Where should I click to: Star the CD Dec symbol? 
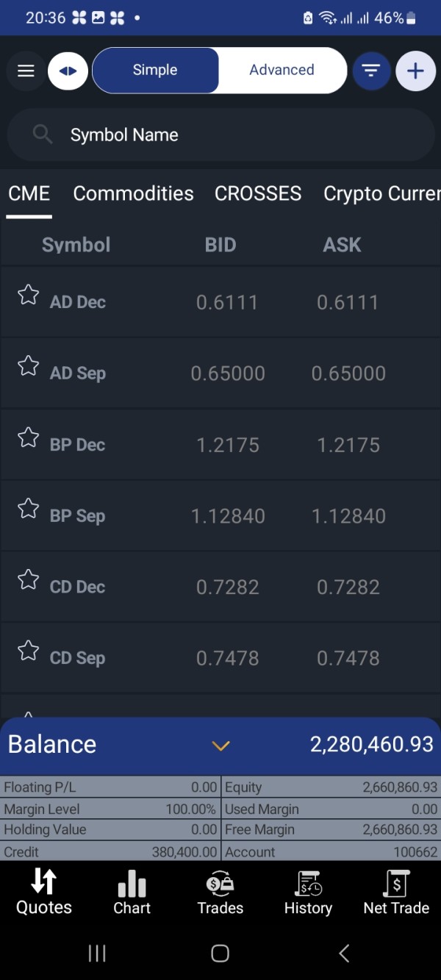pyautogui.click(x=28, y=580)
